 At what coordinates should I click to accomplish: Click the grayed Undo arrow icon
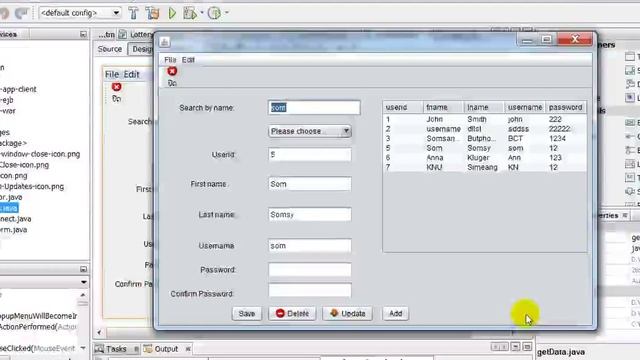pyautogui.click(x=4, y=13)
